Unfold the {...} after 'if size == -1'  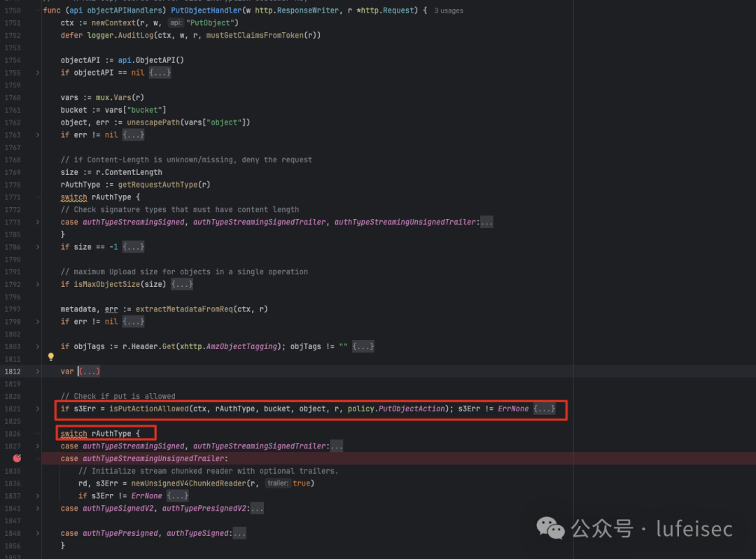[x=133, y=247]
